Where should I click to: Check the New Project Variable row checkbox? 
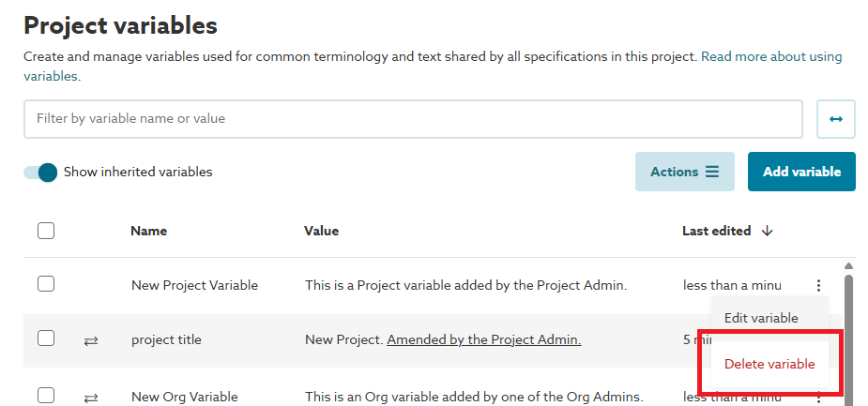pos(46,284)
